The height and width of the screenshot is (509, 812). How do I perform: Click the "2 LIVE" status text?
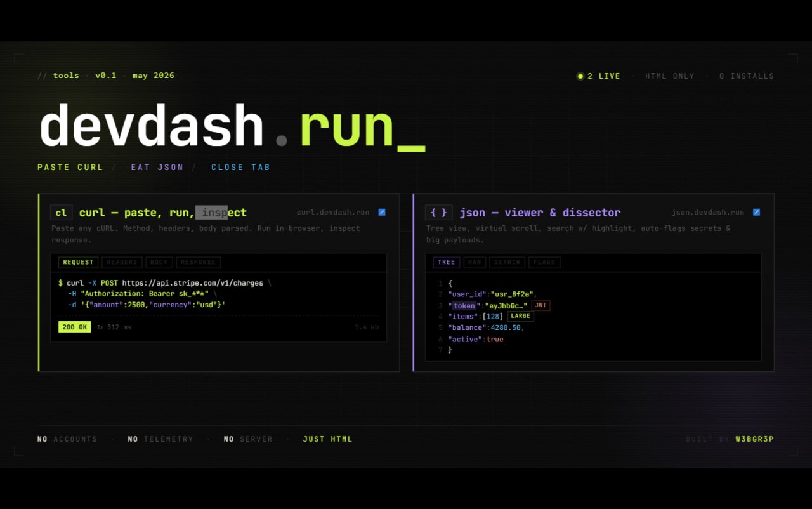(604, 76)
